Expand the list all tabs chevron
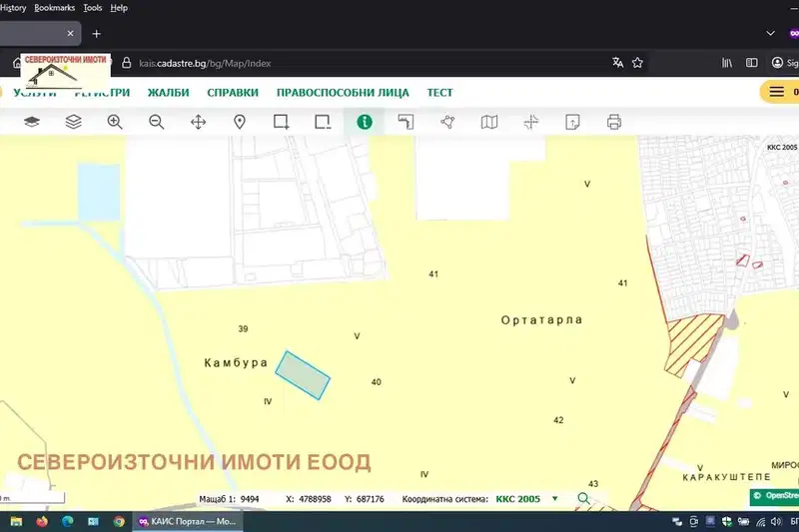The height and width of the screenshot is (532, 799). click(770, 33)
